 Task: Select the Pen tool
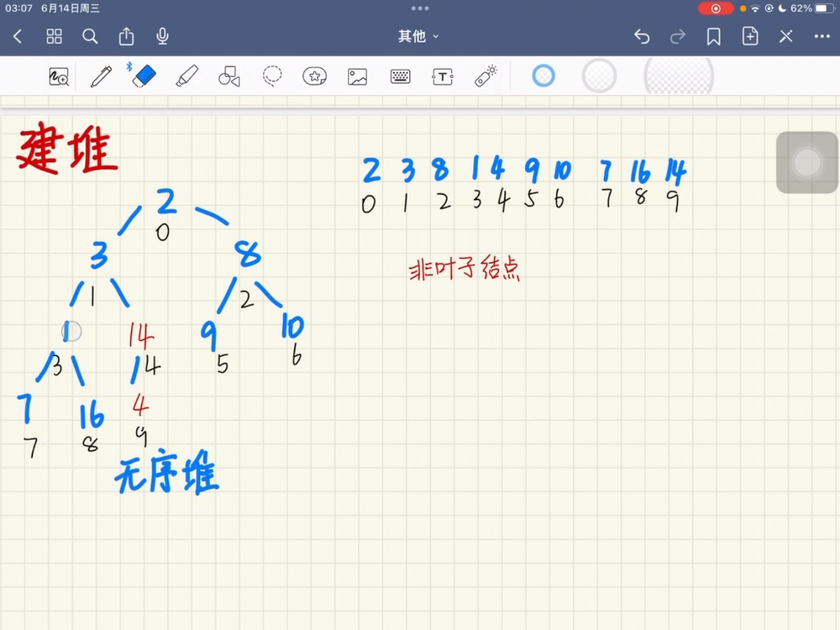(101, 75)
